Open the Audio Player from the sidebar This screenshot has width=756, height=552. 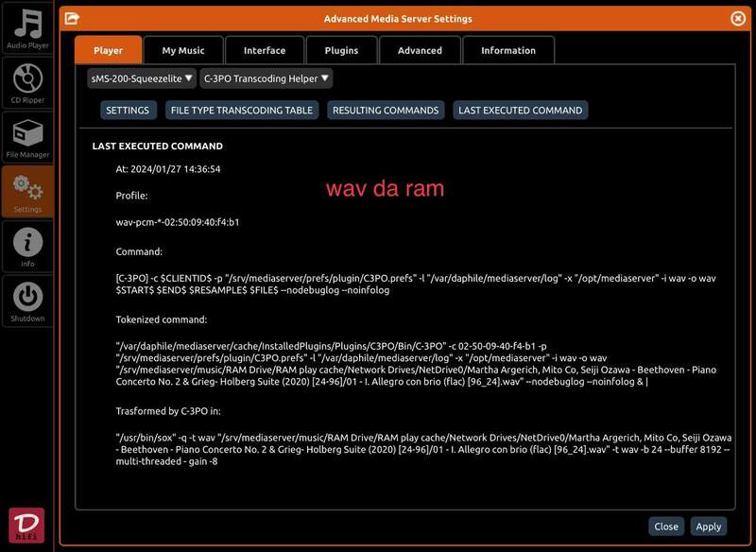(x=27, y=28)
